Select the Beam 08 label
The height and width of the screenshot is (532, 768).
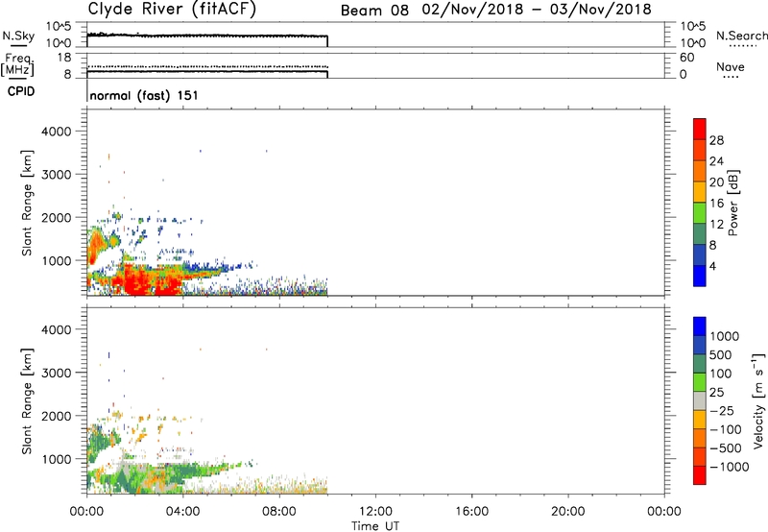pos(374,11)
